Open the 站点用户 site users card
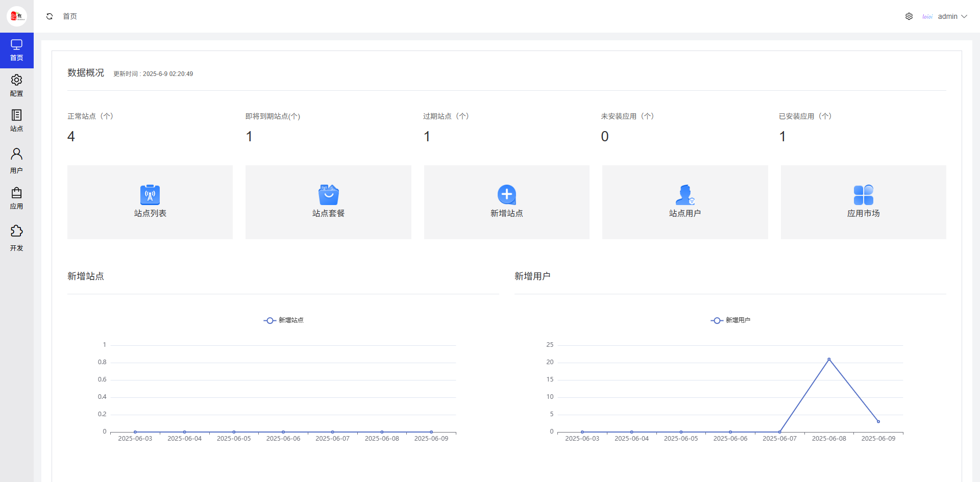The image size is (980, 482). click(x=685, y=202)
